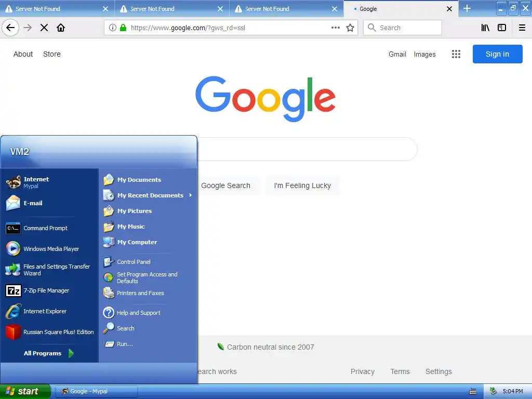Open page actions three-dot menu in address bar

point(336,28)
